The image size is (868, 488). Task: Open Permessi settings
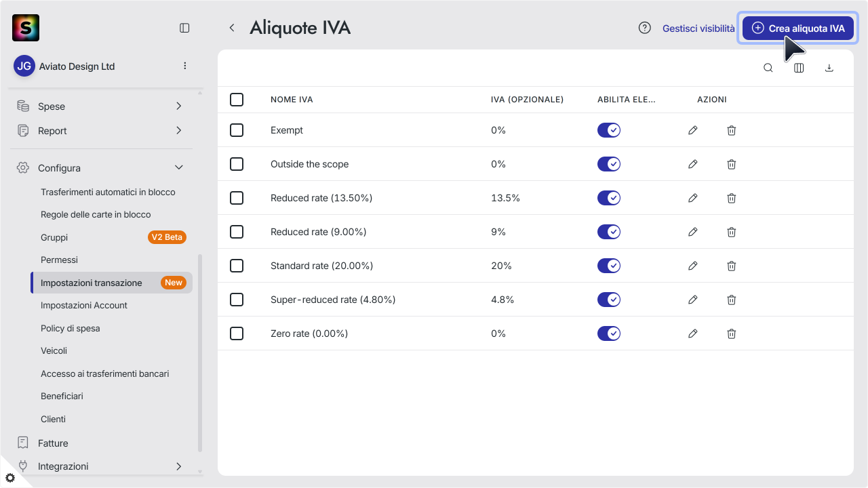59,260
